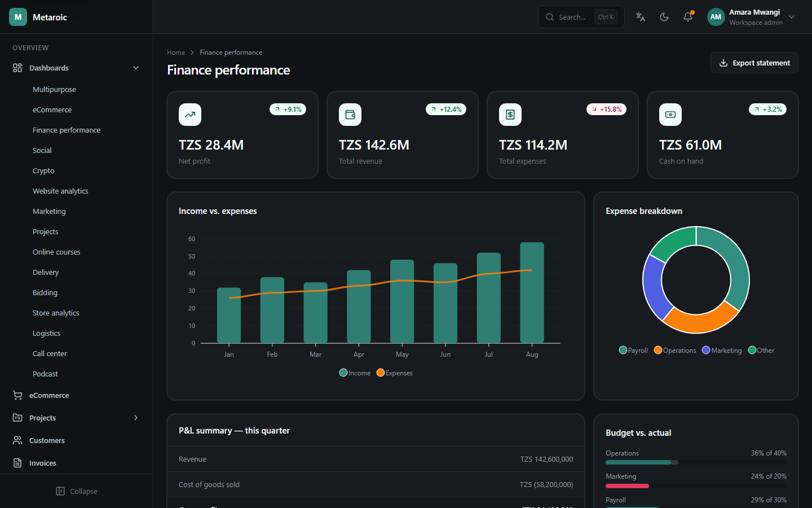Click the Customers people icon
This screenshot has height=508, width=812.
point(17,440)
